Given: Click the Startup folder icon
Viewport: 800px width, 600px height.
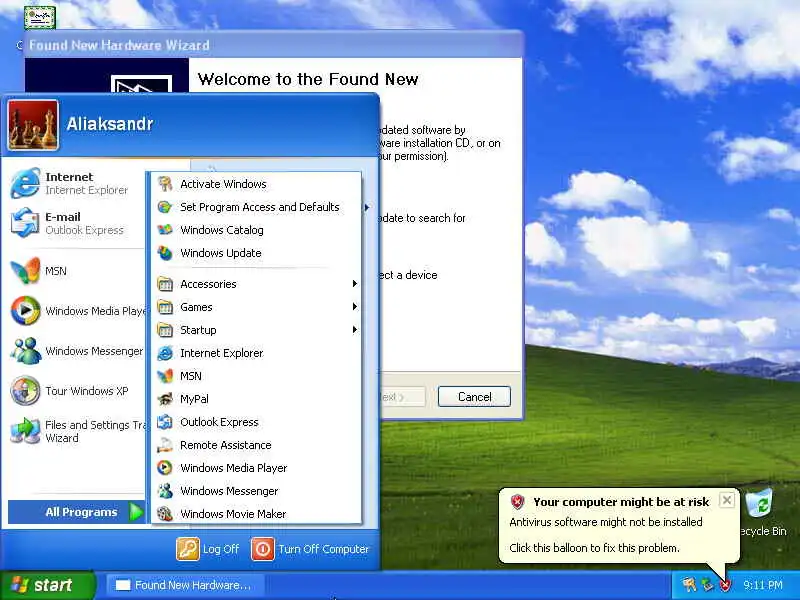Looking at the screenshot, I should coord(165,330).
